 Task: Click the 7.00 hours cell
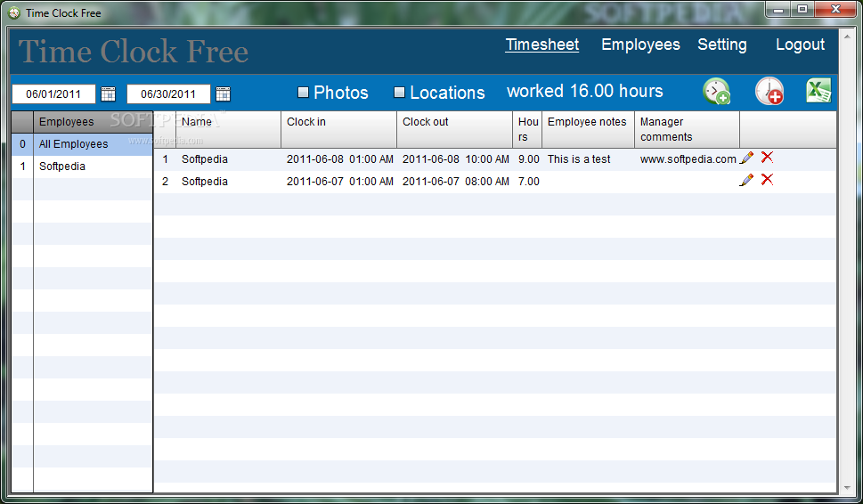click(x=528, y=181)
